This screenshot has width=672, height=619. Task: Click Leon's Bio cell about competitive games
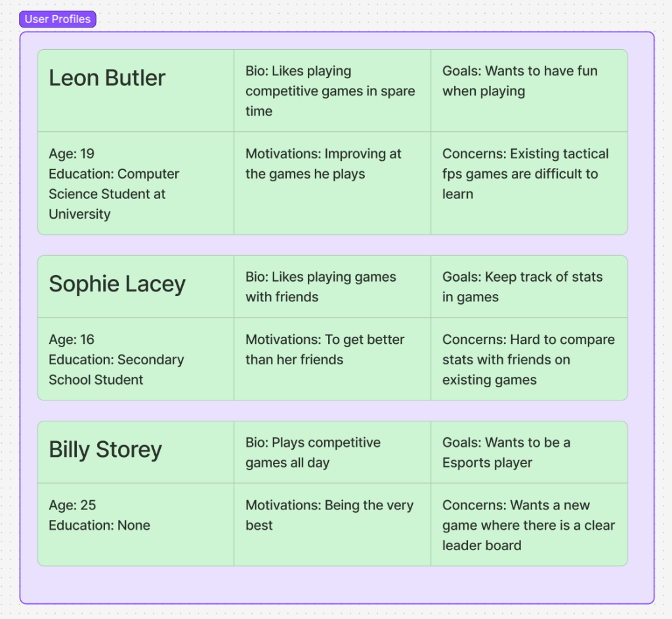tap(331, 91)
